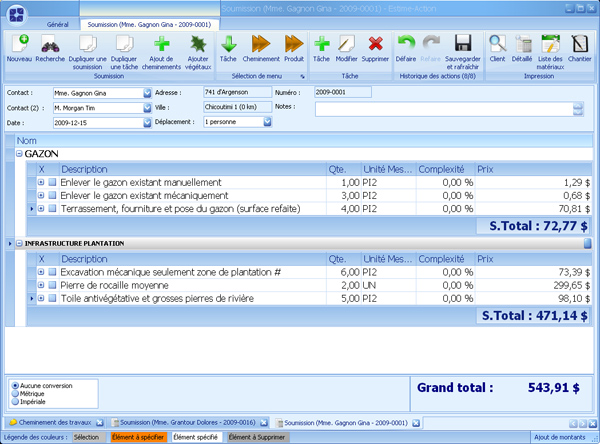Click the orange Élément à spécifier legend swatch

click(138, 437)
